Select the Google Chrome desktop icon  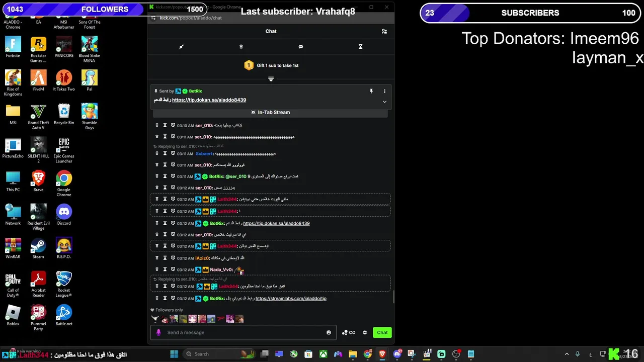click(x=64, y=184)
